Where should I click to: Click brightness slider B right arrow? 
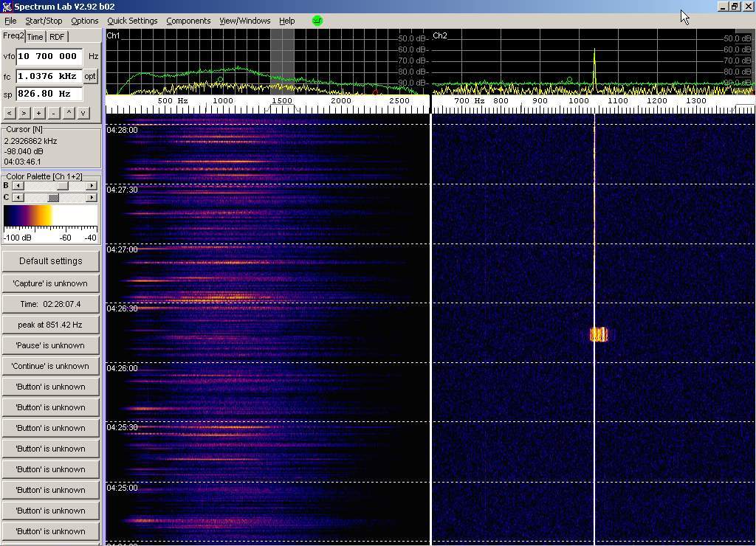click(92, 186)
